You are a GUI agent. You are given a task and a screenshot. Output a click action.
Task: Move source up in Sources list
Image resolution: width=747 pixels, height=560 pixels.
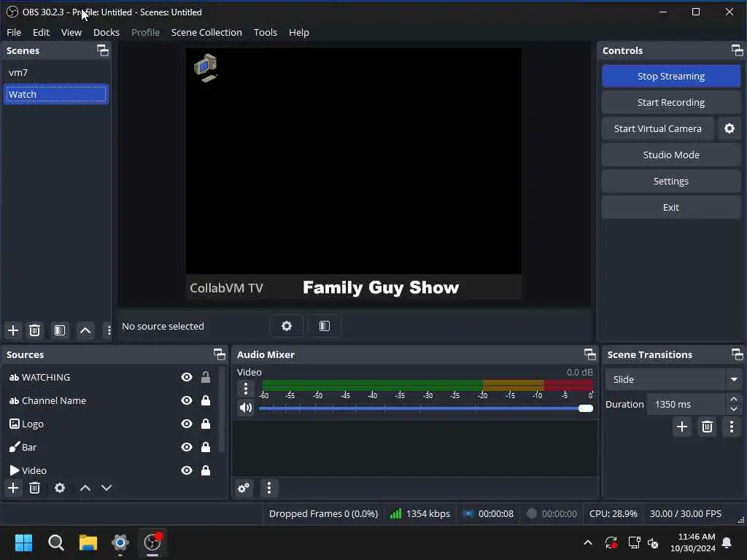(85, 488)
